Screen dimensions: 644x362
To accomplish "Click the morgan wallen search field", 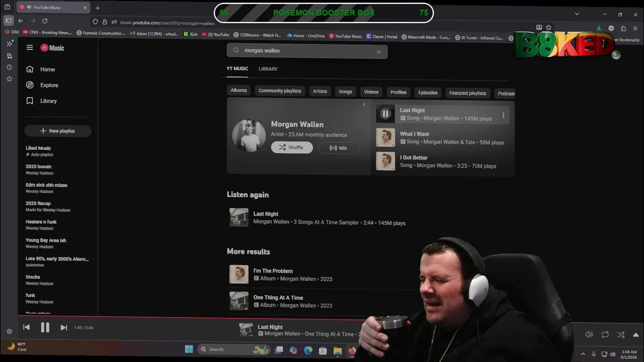I will click(x=307, y=50).
